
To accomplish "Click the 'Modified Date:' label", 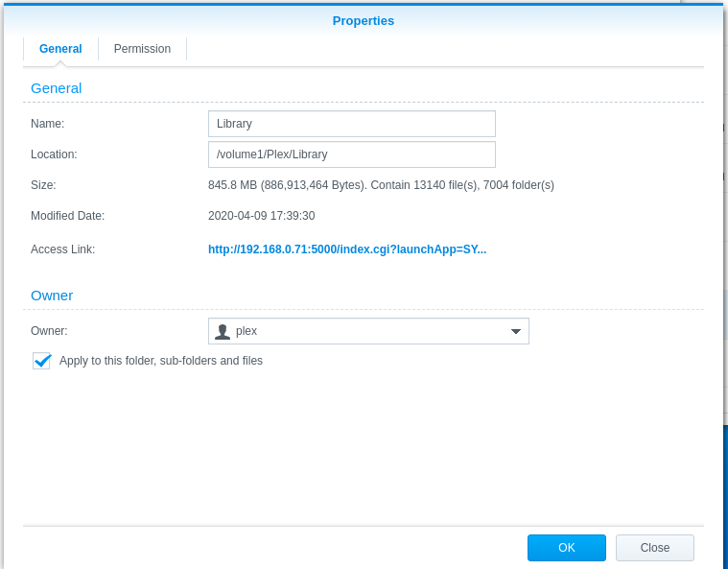I will coord(67,216).
